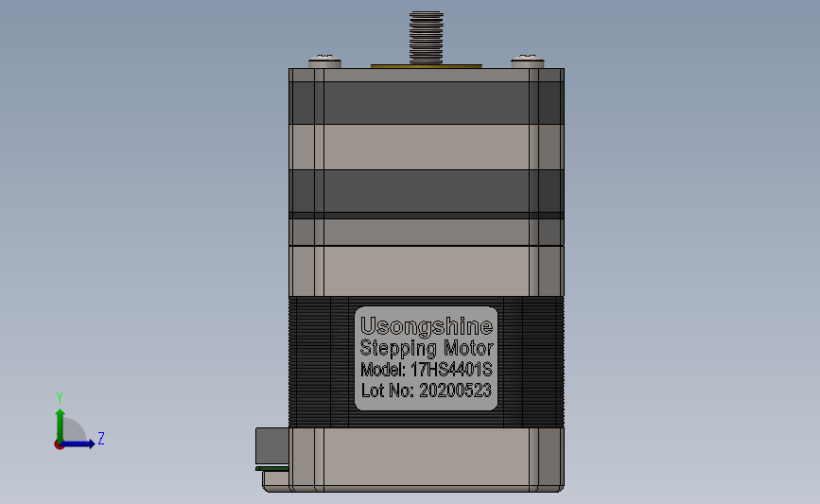Select the connector block at motor base

pyautogui.click(x=272, y=446)
